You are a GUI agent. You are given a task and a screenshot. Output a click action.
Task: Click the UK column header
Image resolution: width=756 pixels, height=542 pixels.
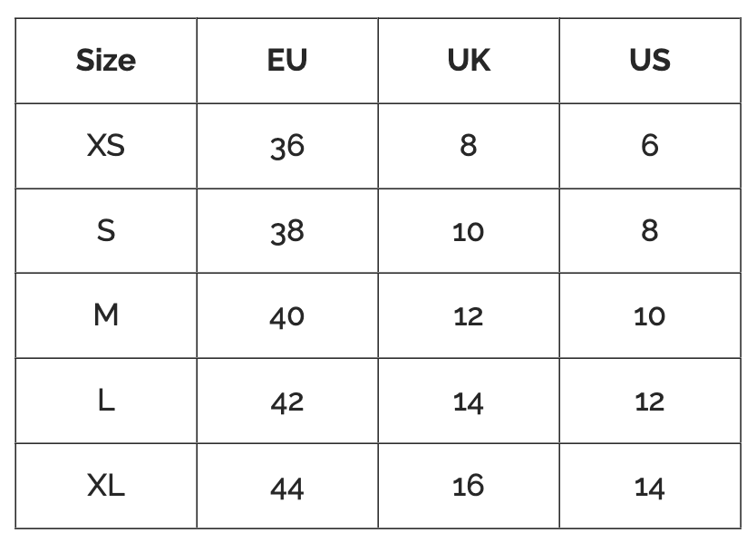point(469,61)
